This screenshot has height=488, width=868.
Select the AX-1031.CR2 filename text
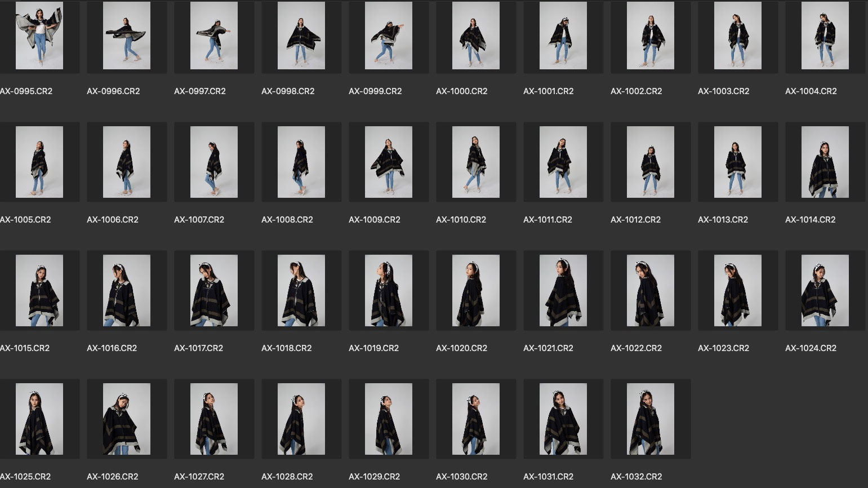[548, 477]
